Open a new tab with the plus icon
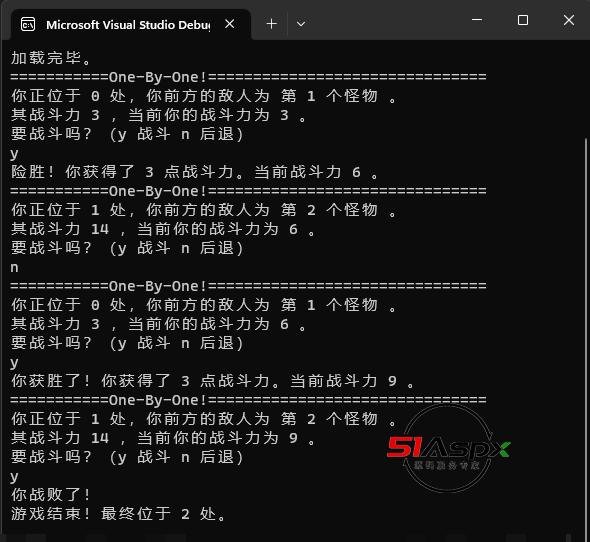590x542 pixels. point(271,24)
